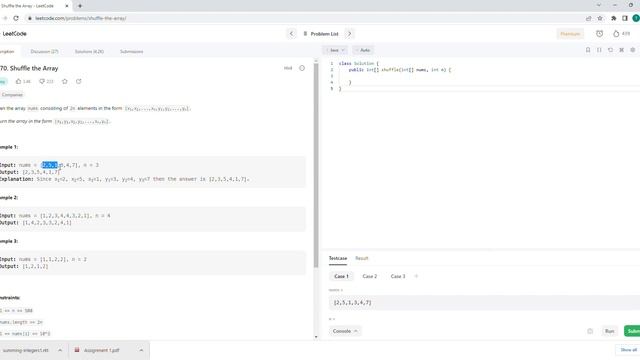Close the Shuffle the Array browser tab
The width and height of the screenshot is (640, 360).
click(x=67, y=6)
